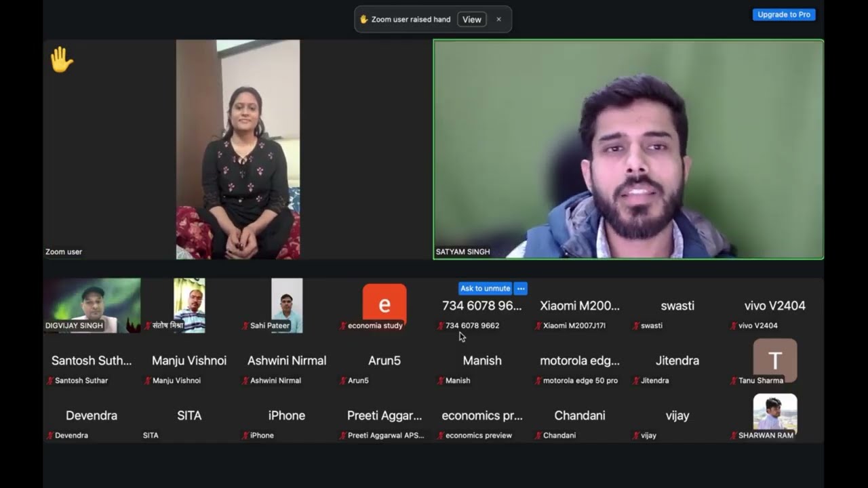868x488 pixels.
Task: Open more options next to Ask to unmute
Action: [521, 289]
